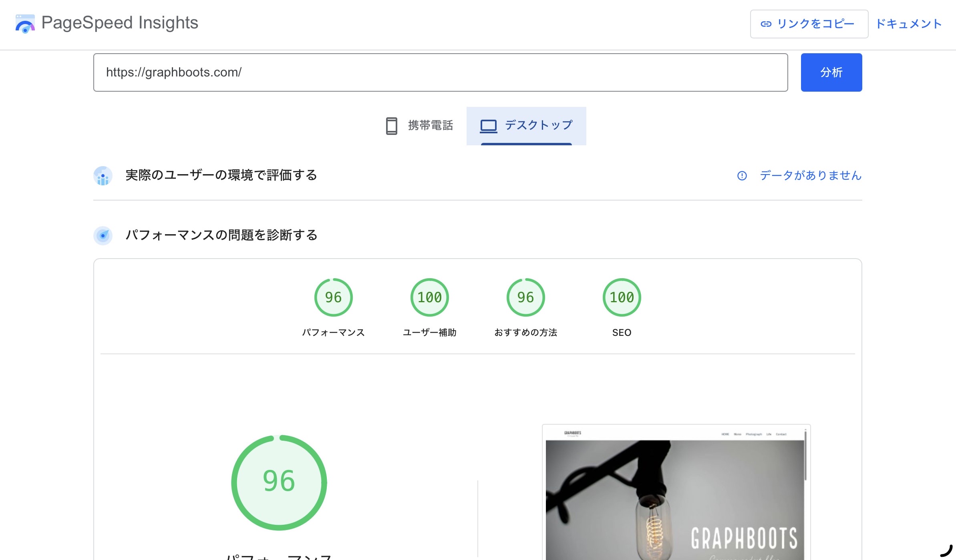Click the speedometer icon beside パフォーマンスの問題を診断する
Image resolution: width=956 pixels, height=560 pixels.
(103, 236)
